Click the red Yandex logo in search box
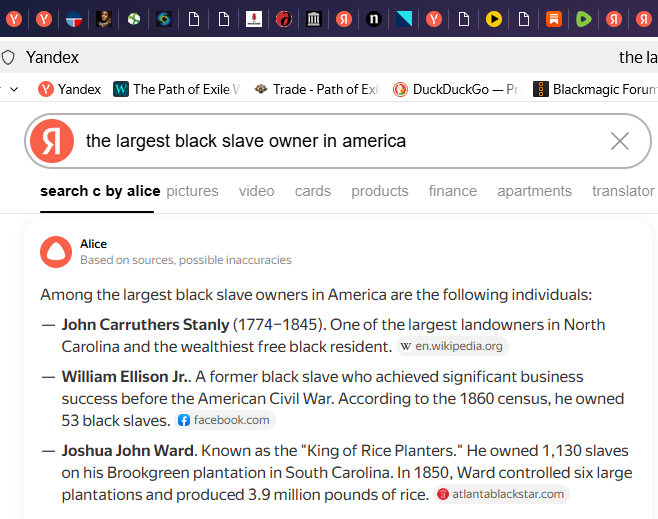This screenshot has width=658, height=519. click(x=52, y=141)
